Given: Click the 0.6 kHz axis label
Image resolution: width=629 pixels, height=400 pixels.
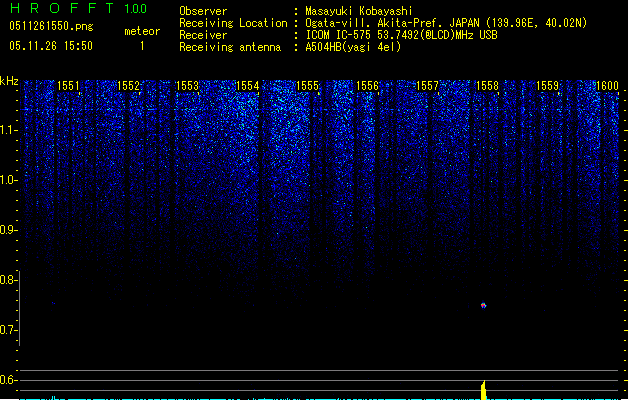Looking at the screenshot, I should coord(8,380).
